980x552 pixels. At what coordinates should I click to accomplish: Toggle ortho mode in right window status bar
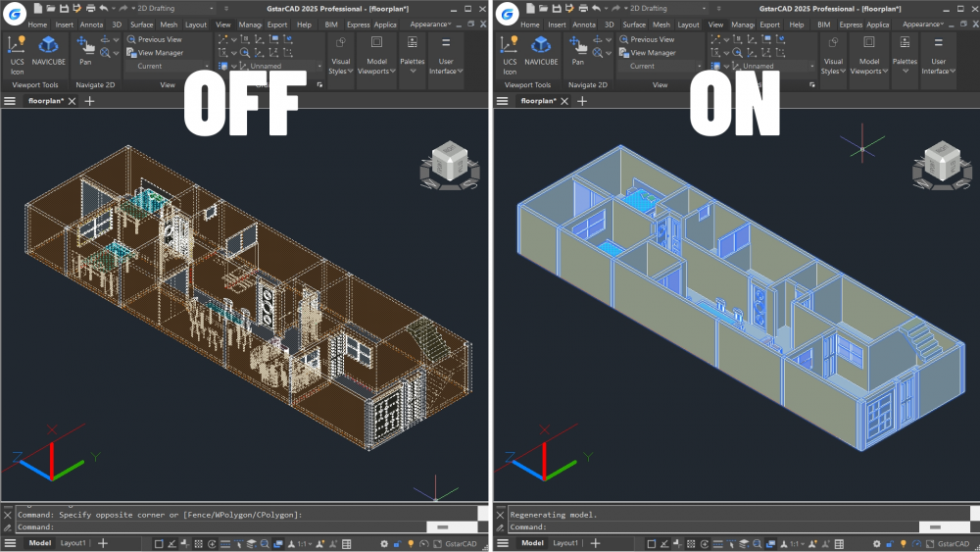pos(678,543)
